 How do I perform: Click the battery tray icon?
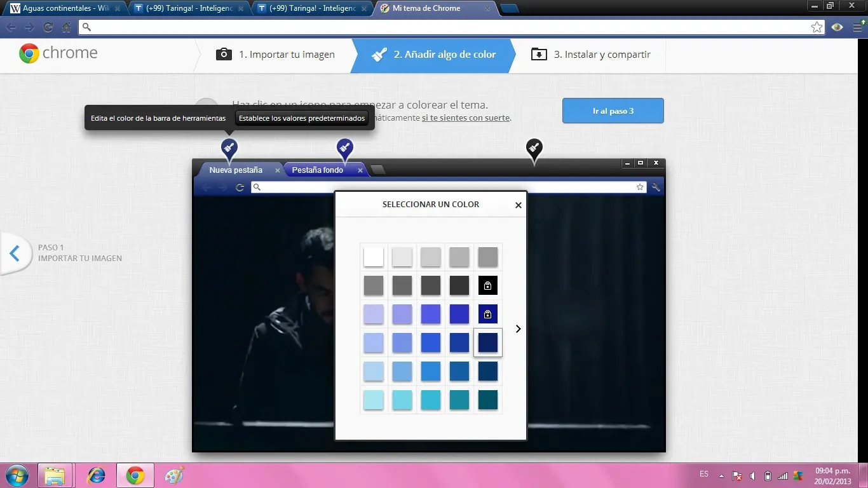click(x=768, y=475)
